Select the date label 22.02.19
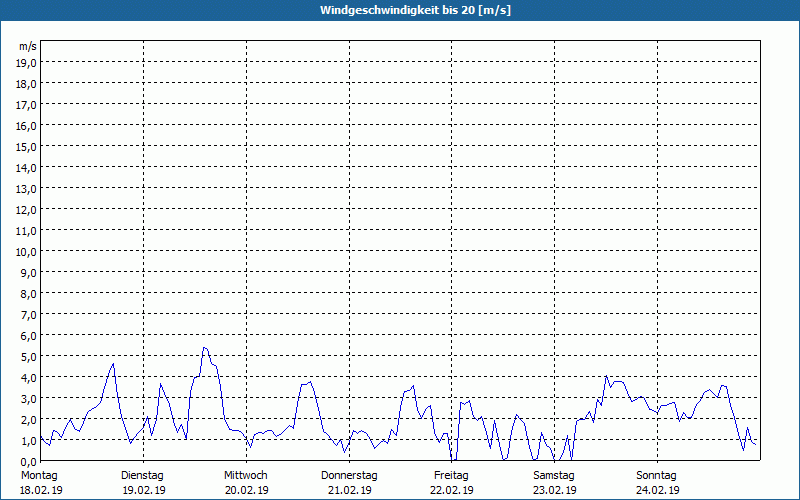Image resolution: width=800 pixels, height=500 pixels. point(451,490)
